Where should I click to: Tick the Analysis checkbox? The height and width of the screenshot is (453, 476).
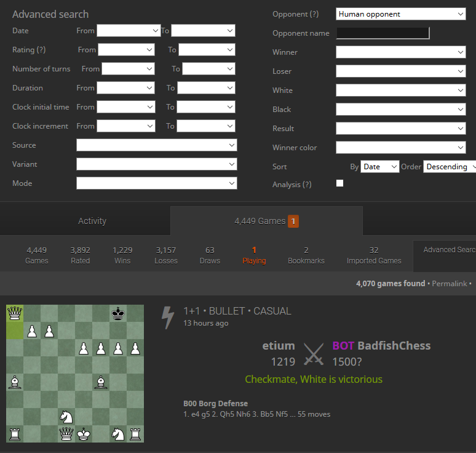point(339,183)
